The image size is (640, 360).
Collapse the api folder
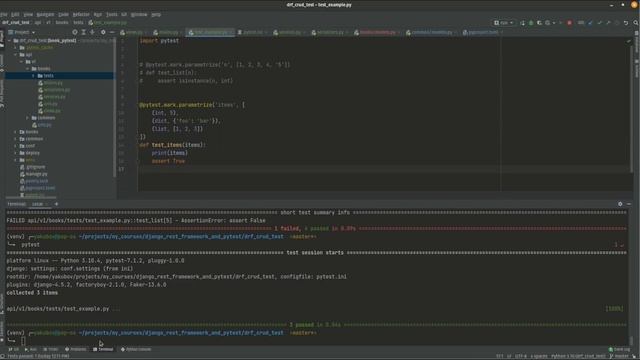point(16,54)
